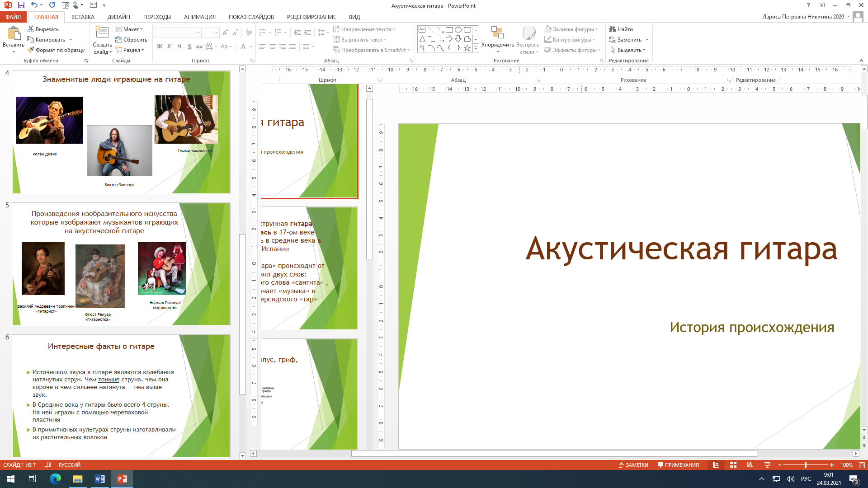
Task: Choose the Triangle shape in the shapes gallery
Action: [x=422, y=39]
